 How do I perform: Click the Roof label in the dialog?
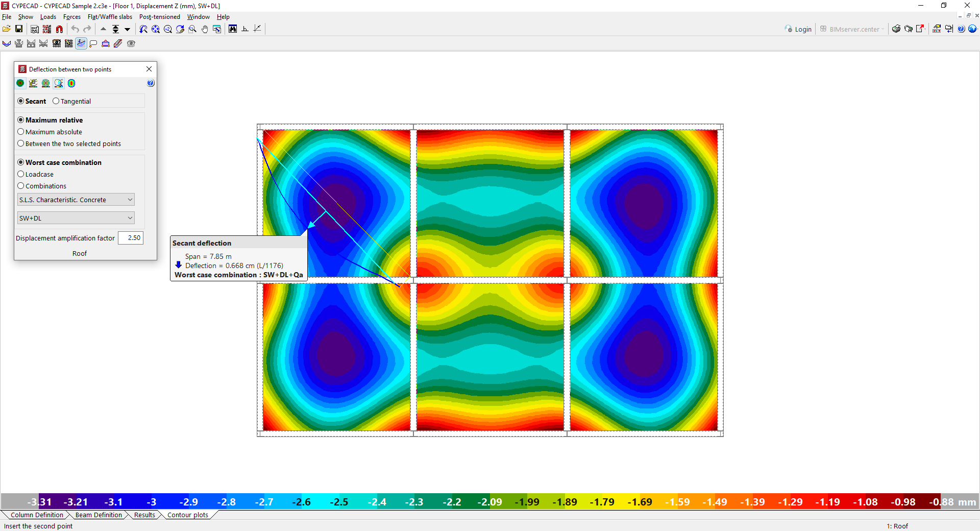[x=80, y=253]
